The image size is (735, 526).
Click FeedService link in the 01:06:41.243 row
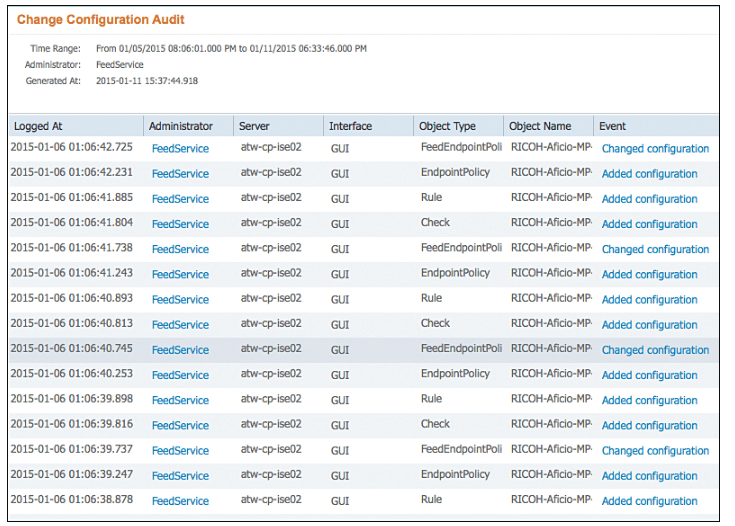tap(180, 275)
